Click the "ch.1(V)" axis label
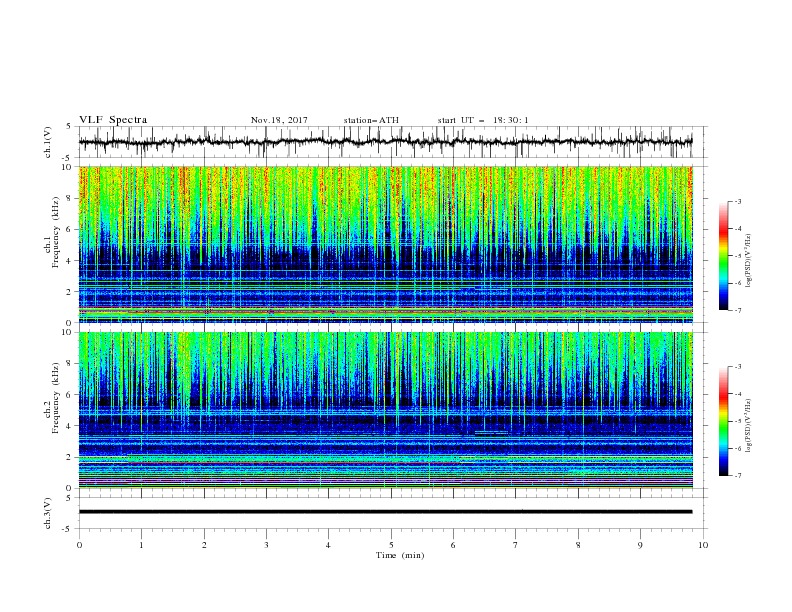 pos(48,142)
